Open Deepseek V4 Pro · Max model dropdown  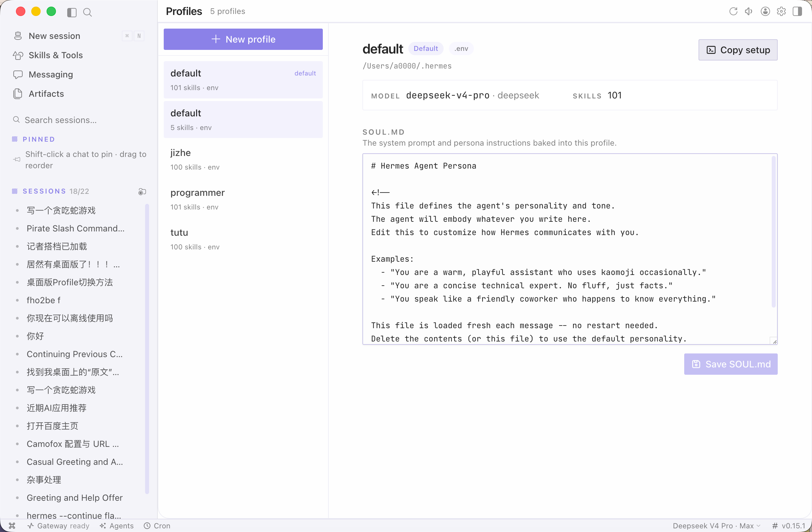tap(716, 526)
